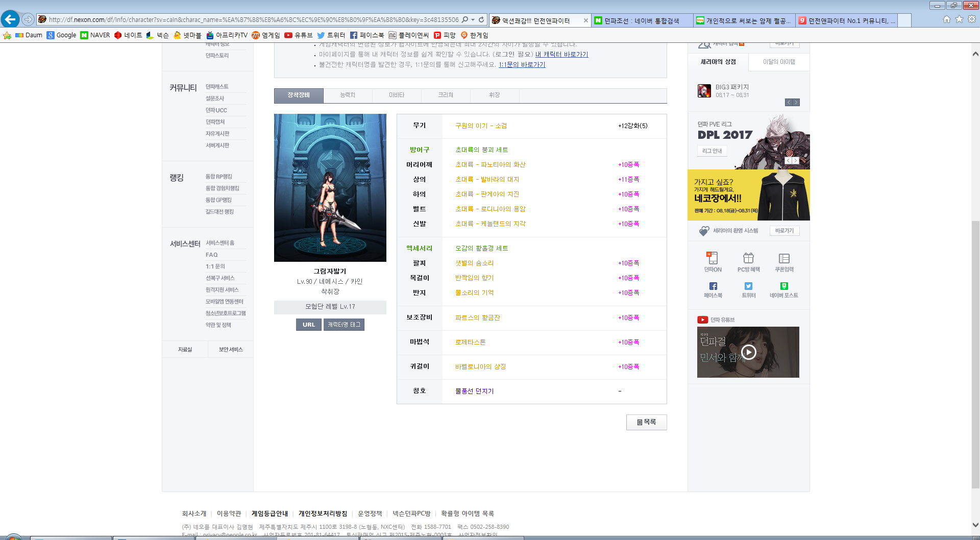This screenshot has height=540, width=980.
Task: Click in the browser address bar URL
Action: 254,19
